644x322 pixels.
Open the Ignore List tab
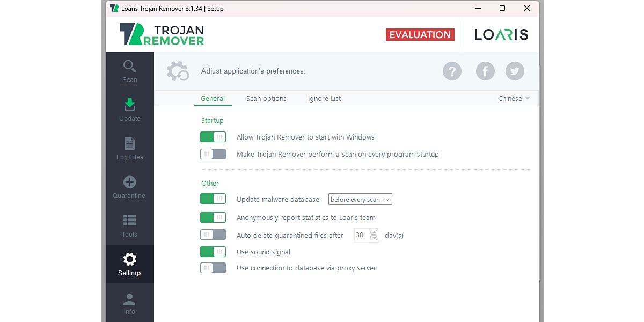point(324,98)
